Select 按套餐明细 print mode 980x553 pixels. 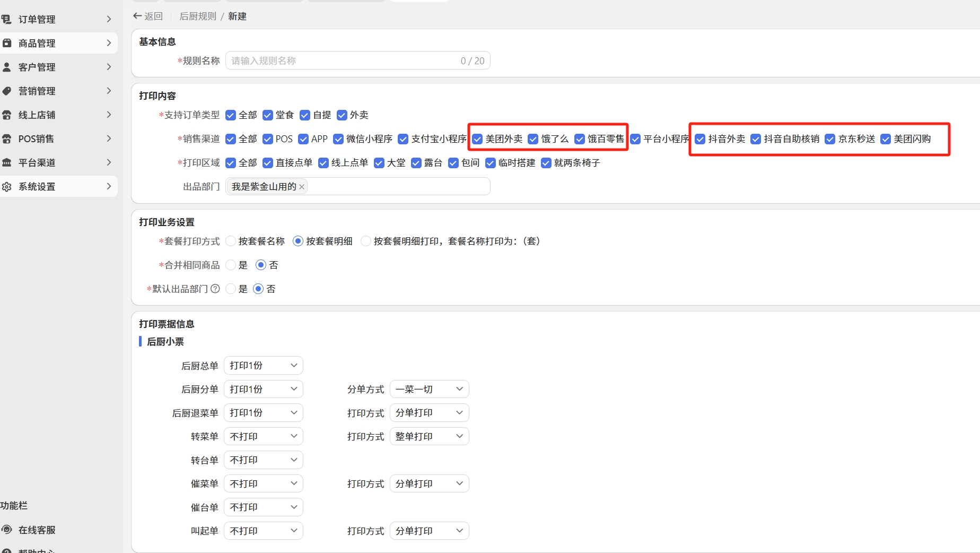[x=298, y=241]
